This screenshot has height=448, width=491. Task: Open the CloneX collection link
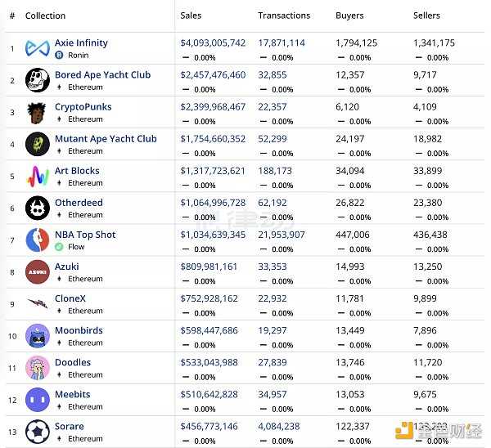70,298
